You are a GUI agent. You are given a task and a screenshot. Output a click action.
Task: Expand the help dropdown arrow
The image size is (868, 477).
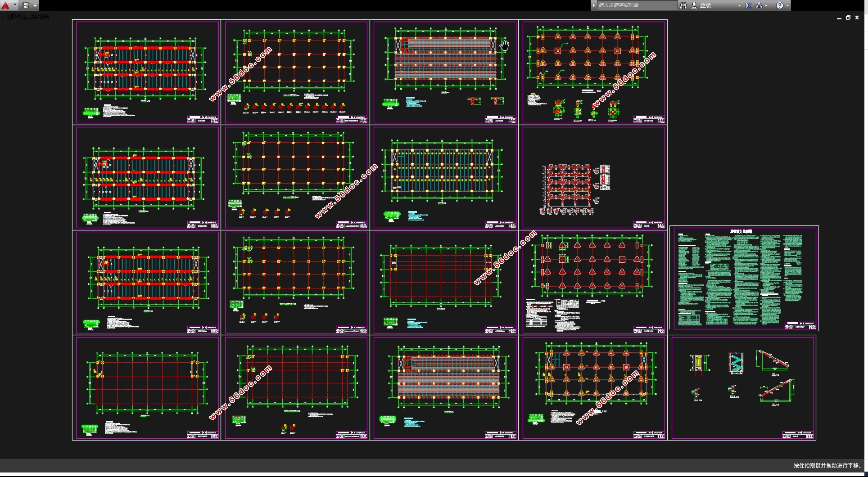coord(787,5)
